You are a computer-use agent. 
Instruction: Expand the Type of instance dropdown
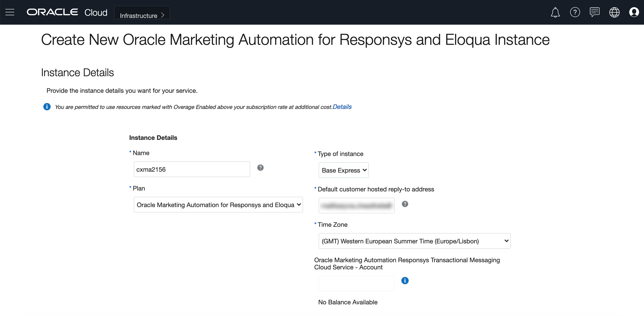coord(343,170)
